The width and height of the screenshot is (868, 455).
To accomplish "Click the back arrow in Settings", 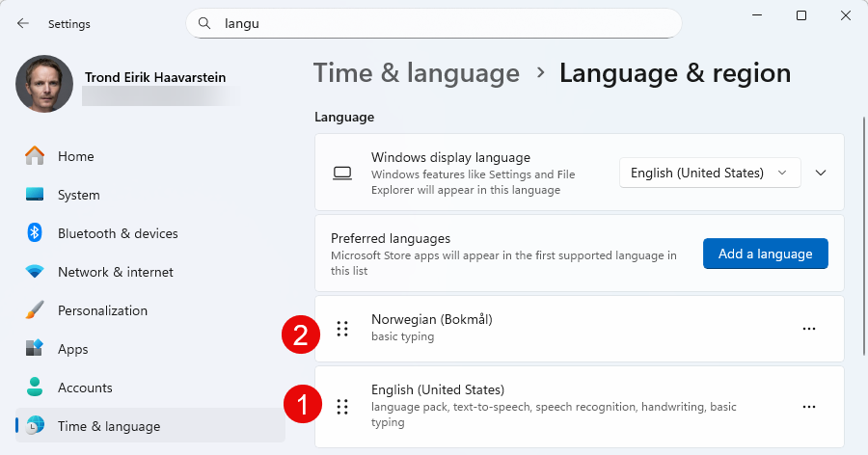I will [23, 23].
